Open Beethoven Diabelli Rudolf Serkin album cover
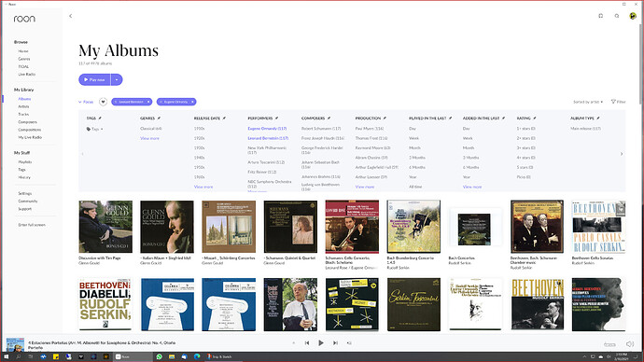The height and width of the screenshot is (362, 644). 105,304
